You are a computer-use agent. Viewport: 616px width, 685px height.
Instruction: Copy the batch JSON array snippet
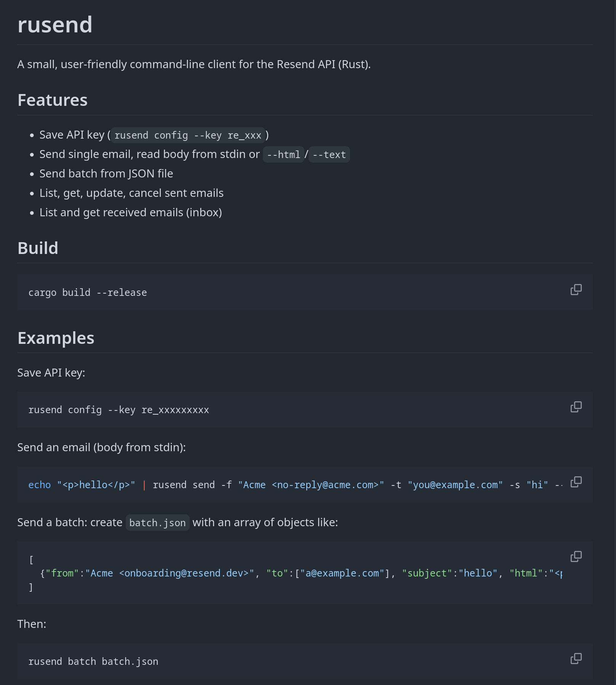coord(576,557)
